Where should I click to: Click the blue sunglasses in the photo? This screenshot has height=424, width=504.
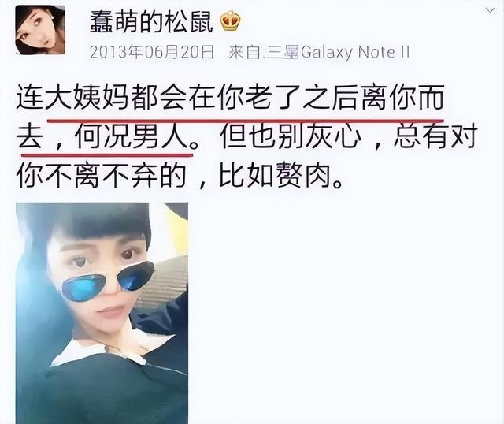[108, 280]
